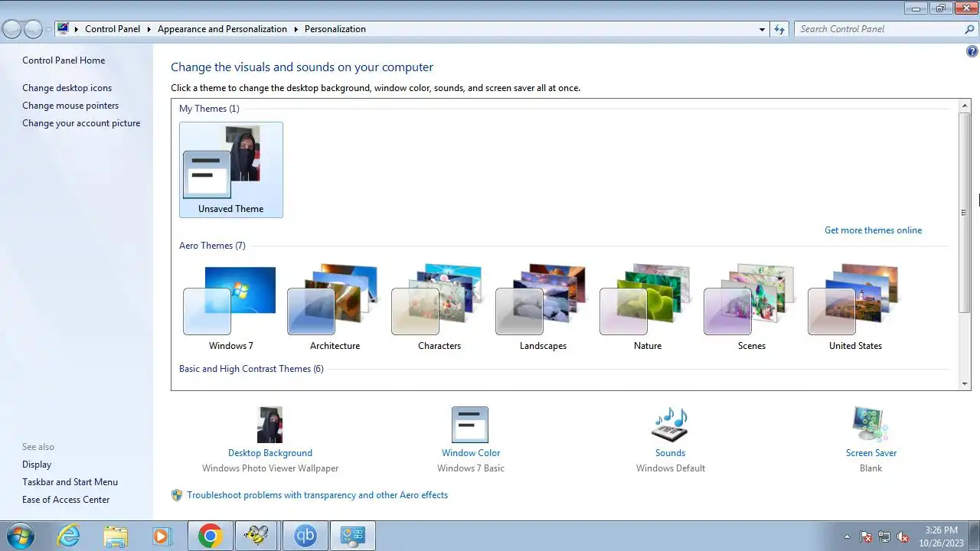Select the Scenes theme
980x551 pixels.
point(751,307)
